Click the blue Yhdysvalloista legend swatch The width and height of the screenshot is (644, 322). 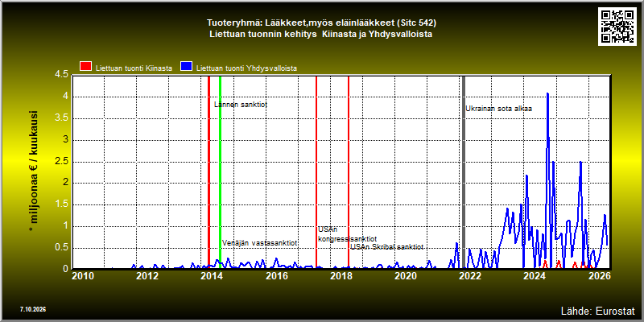click(187, 67)
